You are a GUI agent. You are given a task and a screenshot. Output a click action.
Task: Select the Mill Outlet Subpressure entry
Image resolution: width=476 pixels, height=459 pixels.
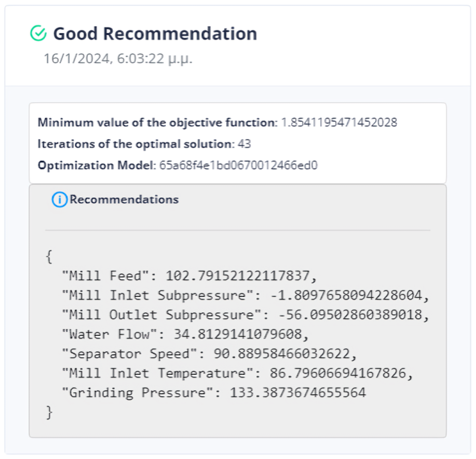(x=245, y=315)
